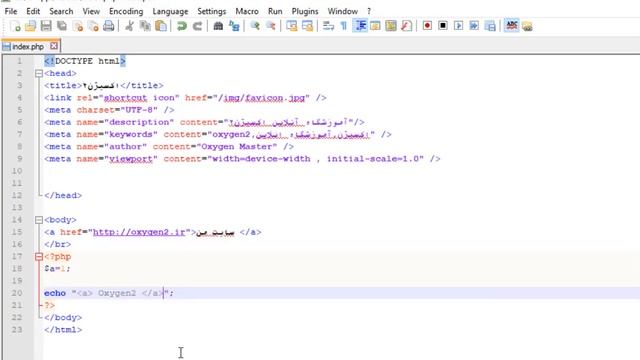Click the echo keyword on line 20
Screen dimensions: 640x360
55,293
